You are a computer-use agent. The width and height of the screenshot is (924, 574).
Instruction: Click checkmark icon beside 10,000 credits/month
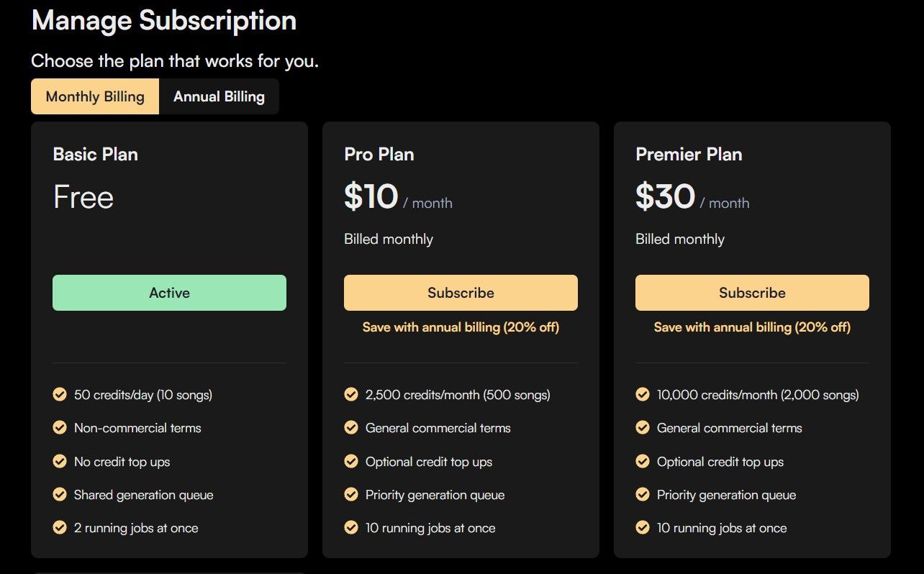(643, 394)
